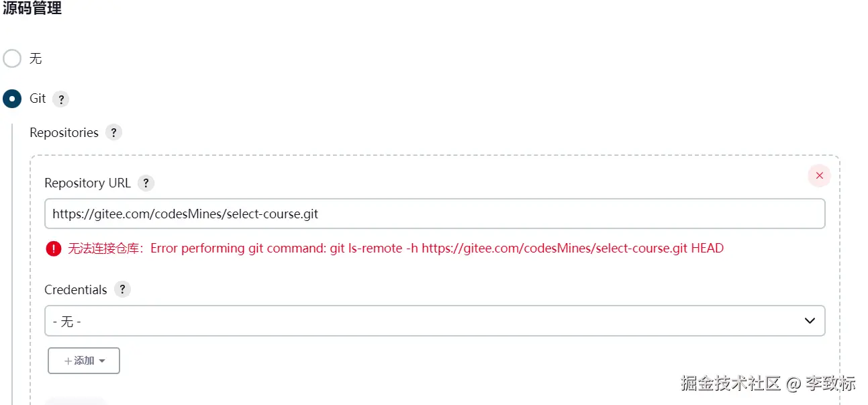The width and height of the screenshot is (868, 405).
Task: Expand the caret on the 添加 button
Action: click(x=102, y=361)
